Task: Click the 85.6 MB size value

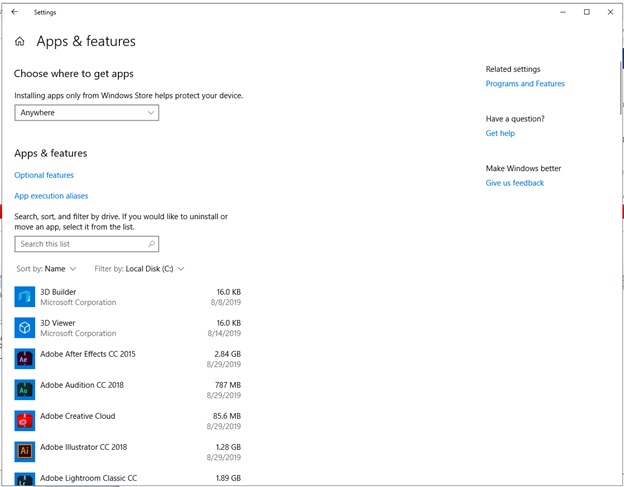Action: point(227,416)
